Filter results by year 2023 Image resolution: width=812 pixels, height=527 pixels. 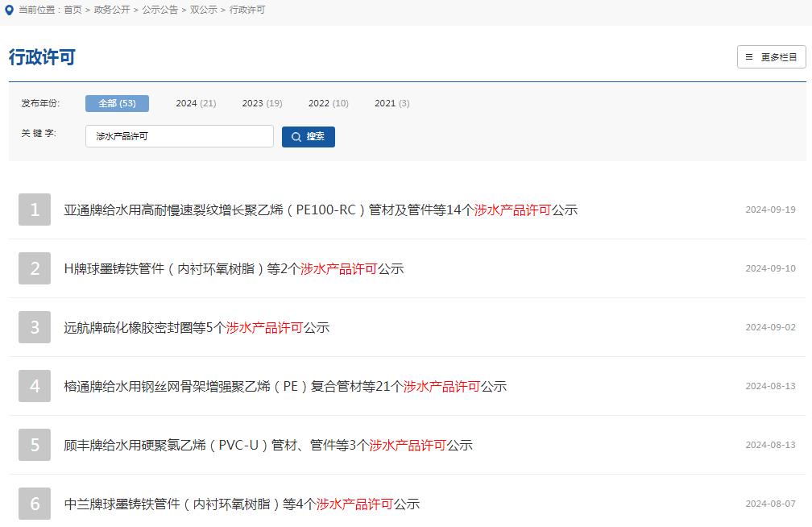[262, 103]
